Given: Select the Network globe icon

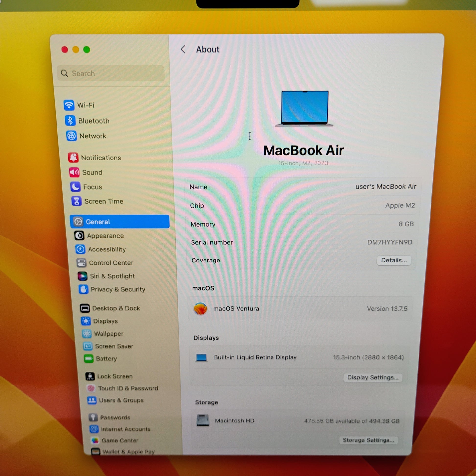Looking at the screenshot, I should 71,136.
